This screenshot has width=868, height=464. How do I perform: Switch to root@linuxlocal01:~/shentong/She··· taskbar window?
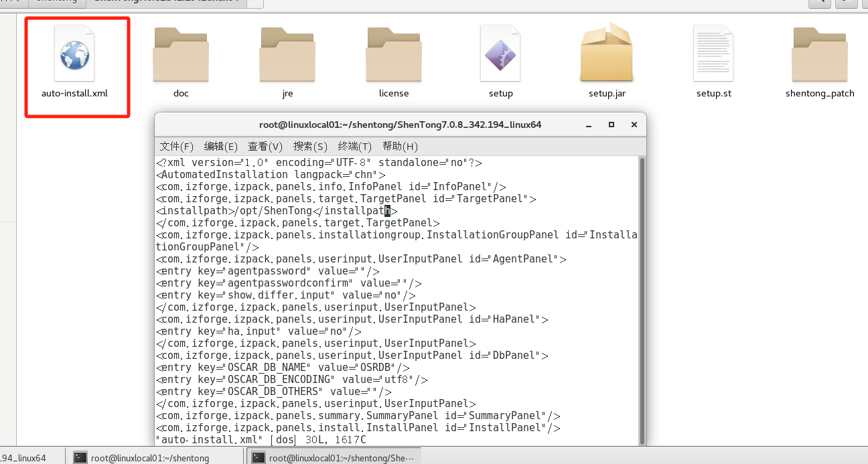[334, 458]
